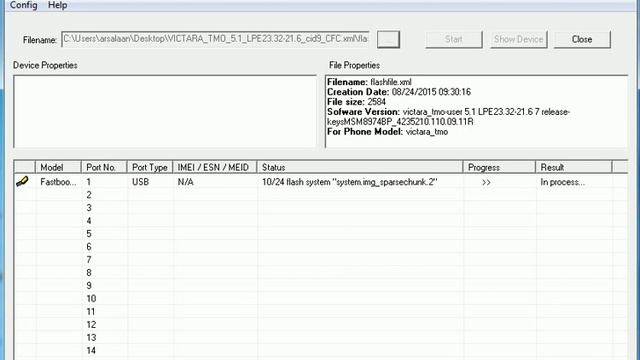Image resolution: width=640 pixels, height=360 pixels.
Task: Click the >> progress indicator
Action: tap(486, 182)
